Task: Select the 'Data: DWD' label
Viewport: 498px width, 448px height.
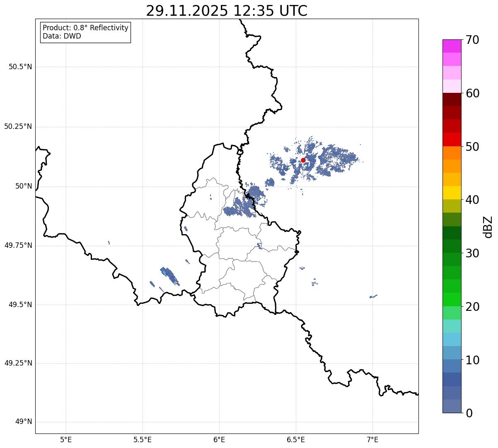Action: click(x=62, y=36)
